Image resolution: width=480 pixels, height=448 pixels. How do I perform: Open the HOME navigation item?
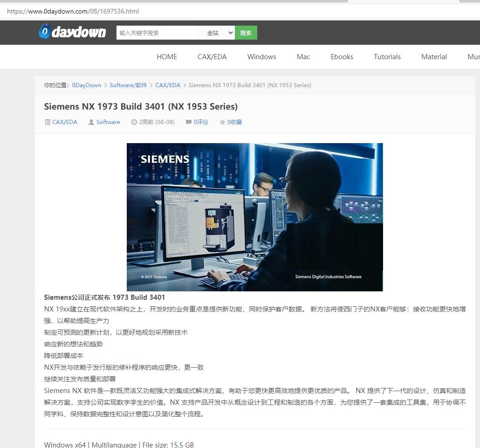click(x=167, y=57)
